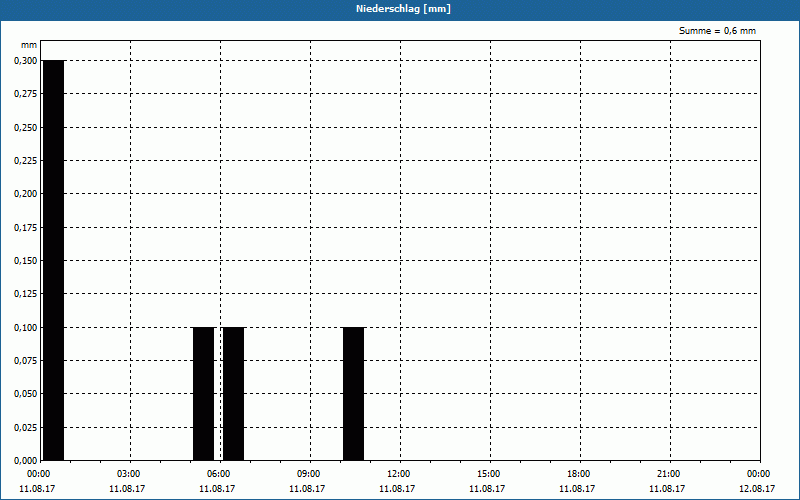Click the 11.08.17 date under 21:00
The image size is (800, 500).
(x=667, y=489)
